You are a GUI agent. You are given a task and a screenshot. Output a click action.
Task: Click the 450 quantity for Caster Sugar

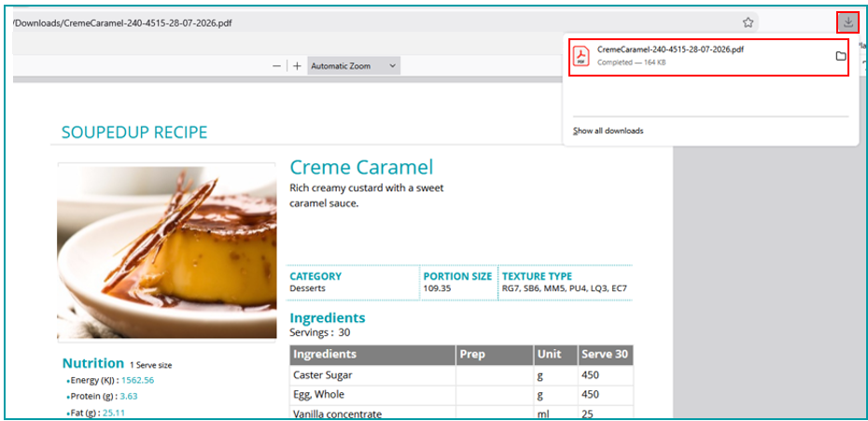point(590,375)
